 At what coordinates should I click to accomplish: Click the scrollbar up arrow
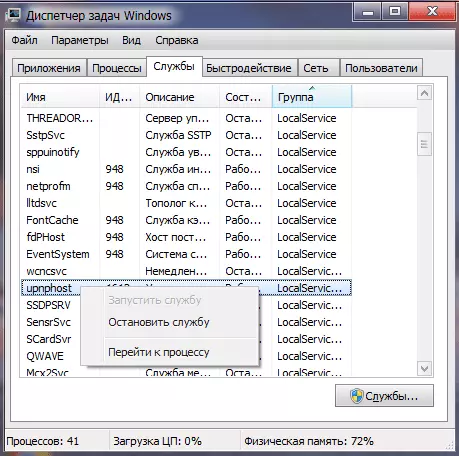coord(424,93)
